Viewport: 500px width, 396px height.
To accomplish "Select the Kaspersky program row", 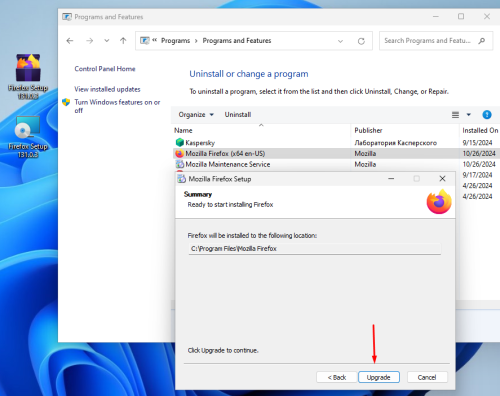I will point(336,143).
